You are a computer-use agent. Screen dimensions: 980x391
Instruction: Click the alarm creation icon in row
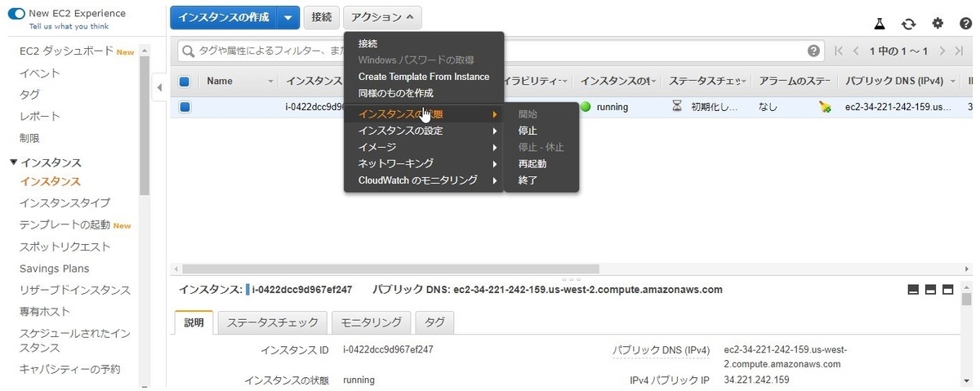(x=825, y=107)
